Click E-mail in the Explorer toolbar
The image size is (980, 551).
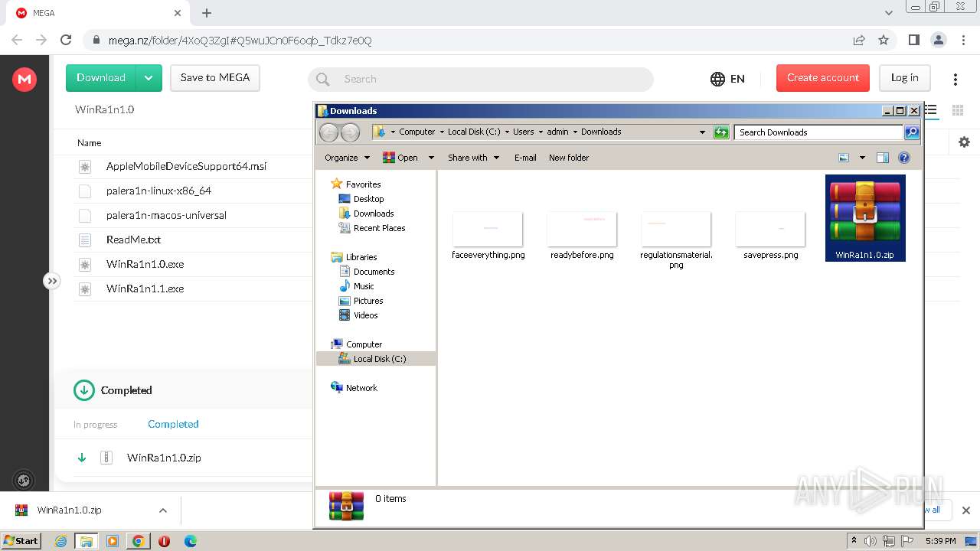tap(525, 158)
